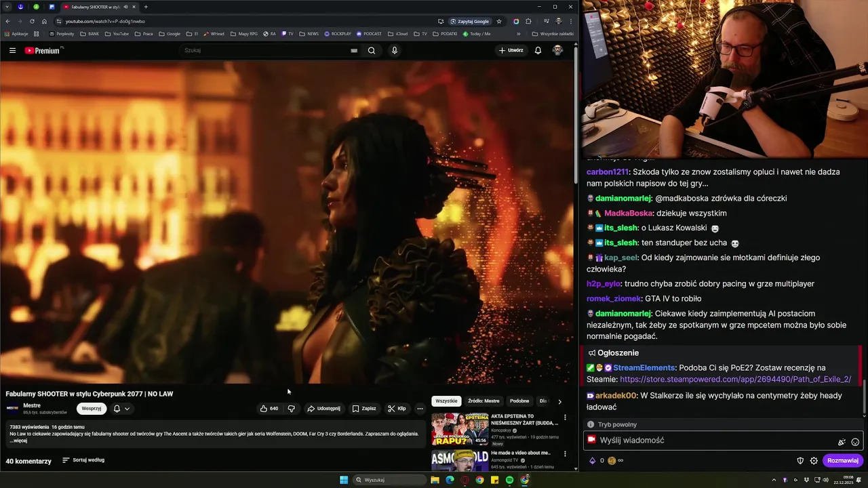
Task: Open the Mestre channel name
Action: (32, 405)
